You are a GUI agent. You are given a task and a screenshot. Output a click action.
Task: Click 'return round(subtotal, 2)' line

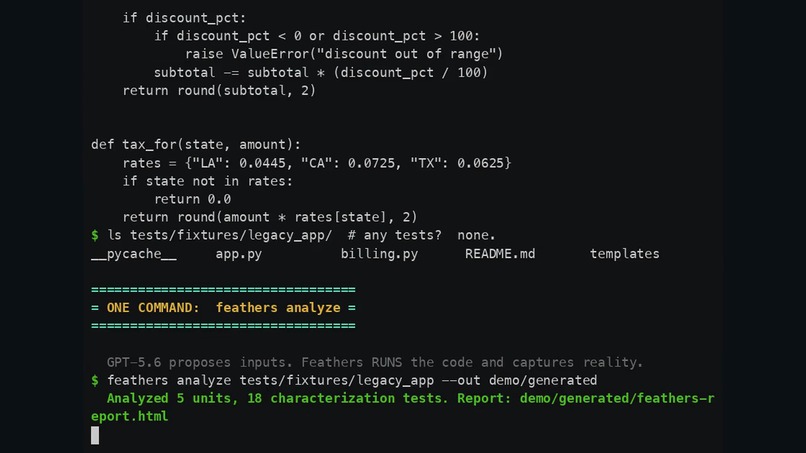[x=219, y=90]
